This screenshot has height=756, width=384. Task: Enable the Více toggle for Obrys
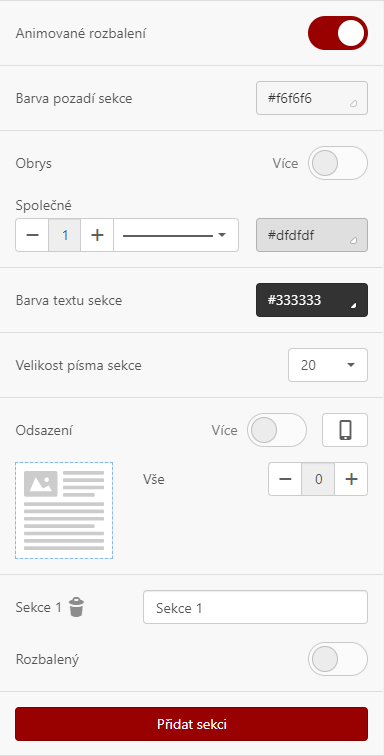coord(338,163)
